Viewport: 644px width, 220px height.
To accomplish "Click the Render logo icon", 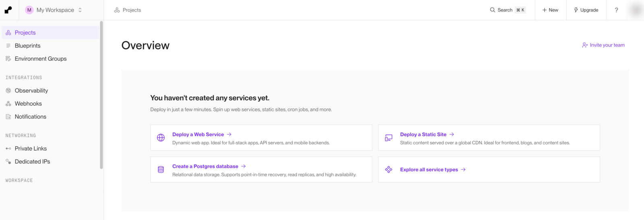I will [x=8, y=10].
